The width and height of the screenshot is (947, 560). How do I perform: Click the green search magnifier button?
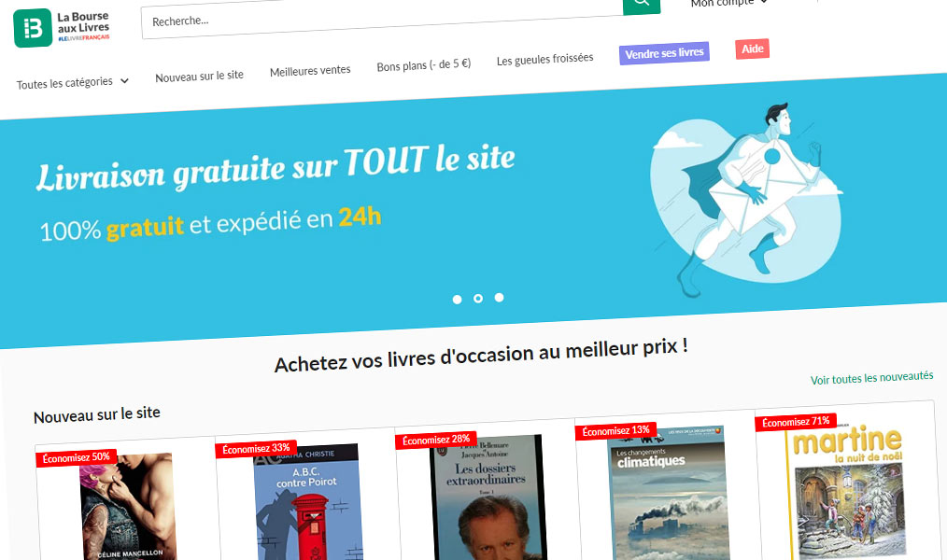(642, 5)
